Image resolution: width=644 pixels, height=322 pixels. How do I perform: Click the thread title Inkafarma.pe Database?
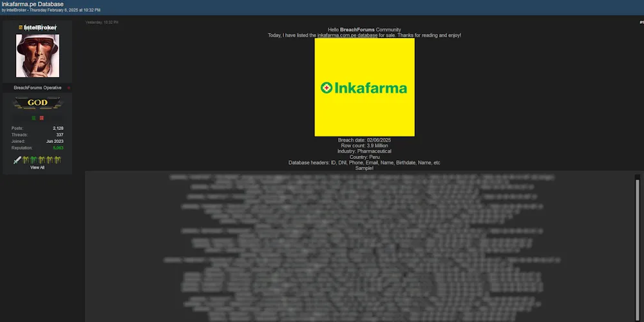point(32,4)
